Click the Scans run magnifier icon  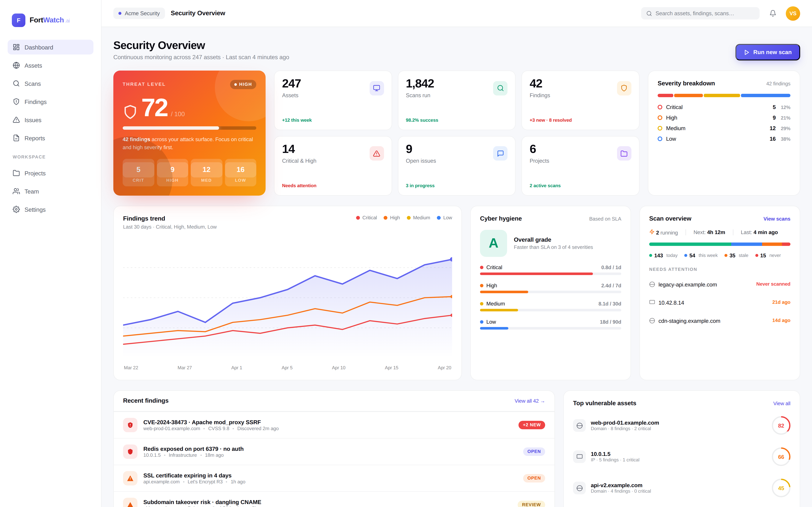point(500,88)
